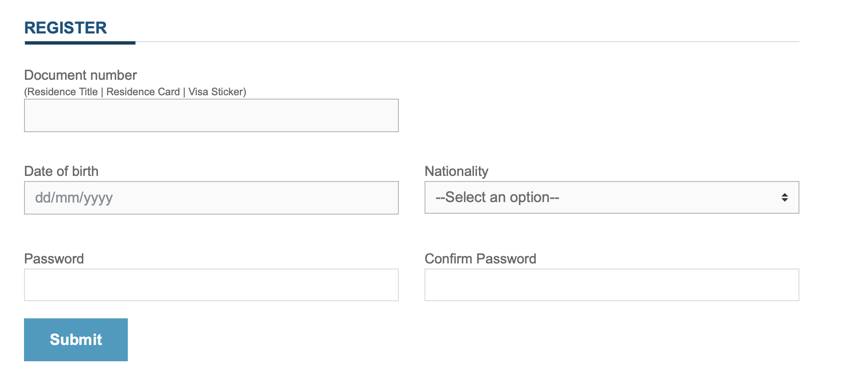Click into the Date of birth field
Viewport: 868px width, 375px height.
click(211, 198)
